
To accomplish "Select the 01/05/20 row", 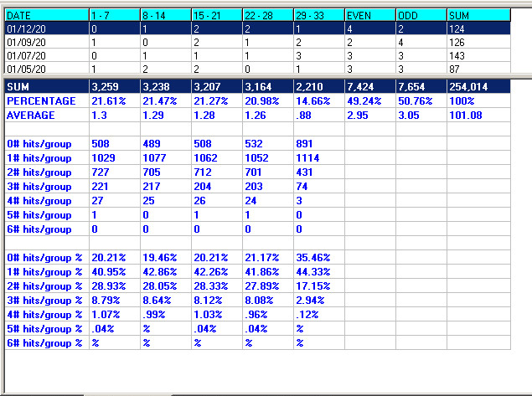I will [46, 69].
